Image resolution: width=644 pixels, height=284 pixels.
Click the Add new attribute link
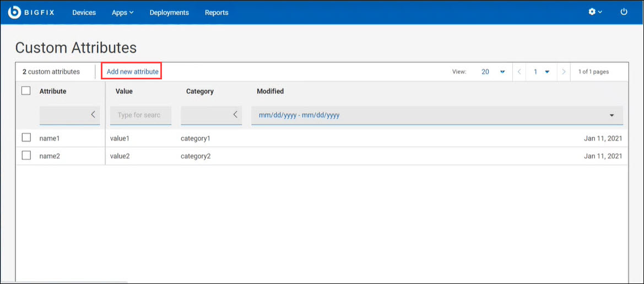click(132, 72)
